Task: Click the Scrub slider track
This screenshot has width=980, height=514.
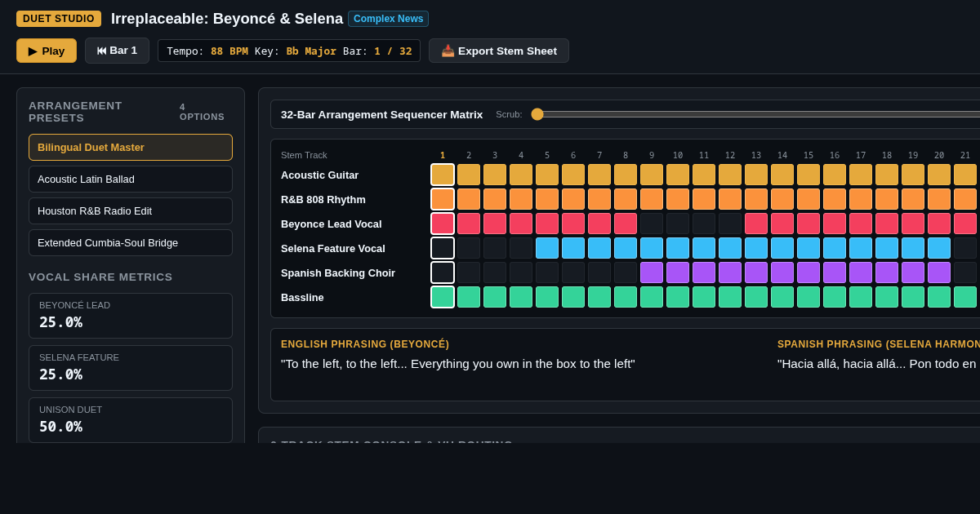Action: pyautogui.click(x=755, y=114)
